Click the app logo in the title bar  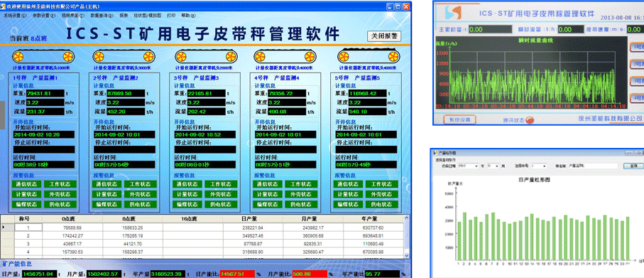[3, 6]
